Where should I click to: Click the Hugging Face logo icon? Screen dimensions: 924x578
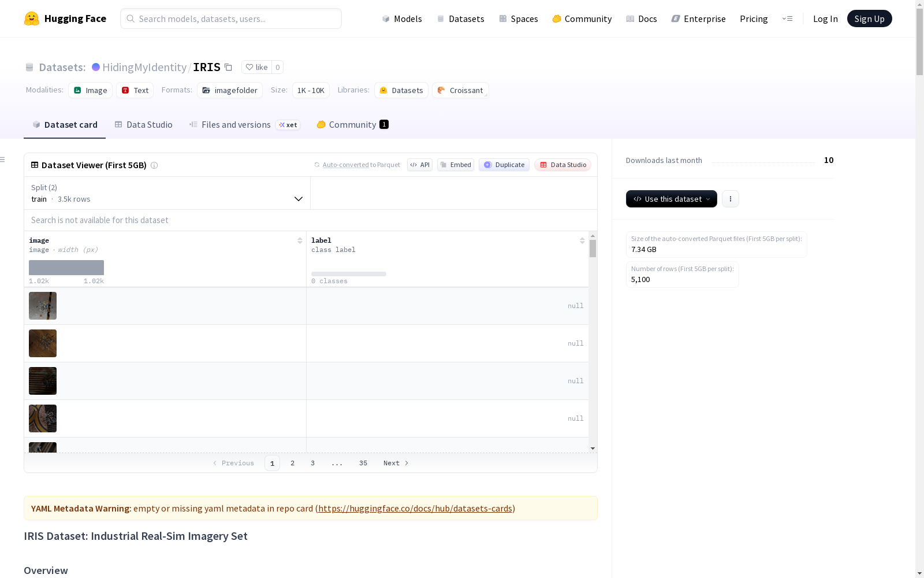[x=32, y=18]
